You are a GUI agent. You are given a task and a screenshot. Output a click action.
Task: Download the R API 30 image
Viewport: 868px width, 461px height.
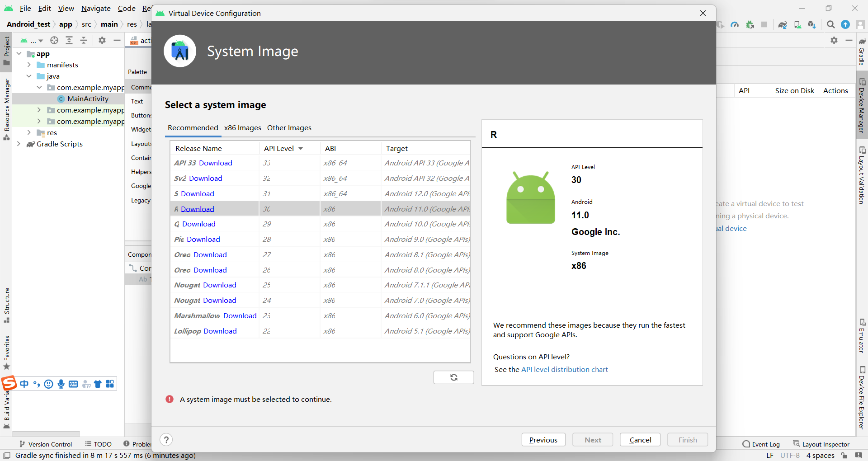click(198, 209)
